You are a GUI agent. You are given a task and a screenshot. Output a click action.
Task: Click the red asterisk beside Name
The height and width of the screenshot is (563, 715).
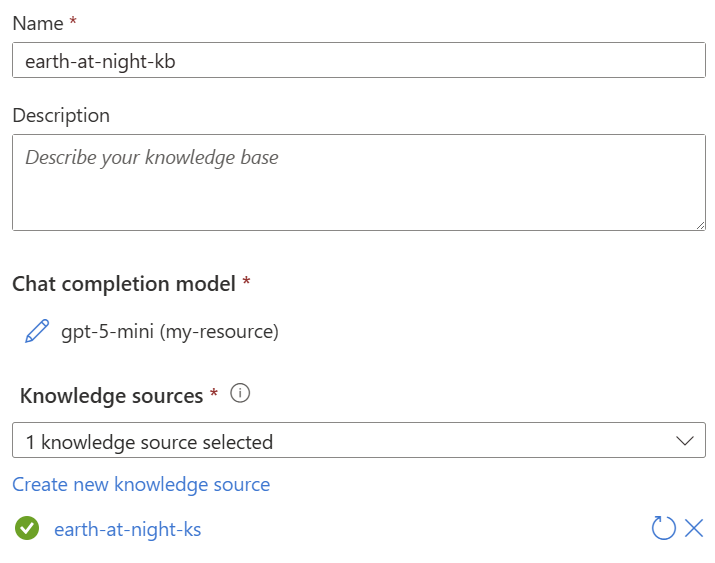(73, 21)
